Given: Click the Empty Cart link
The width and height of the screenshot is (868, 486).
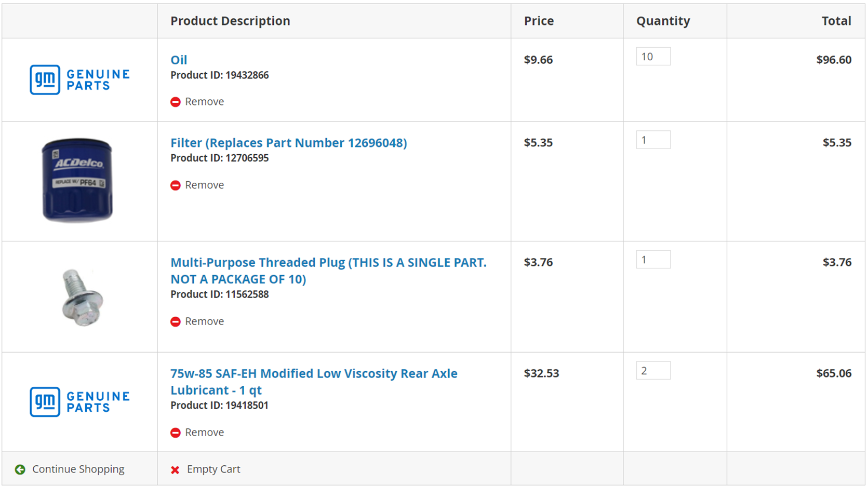Looking at the screenshot, I should 213,469.
